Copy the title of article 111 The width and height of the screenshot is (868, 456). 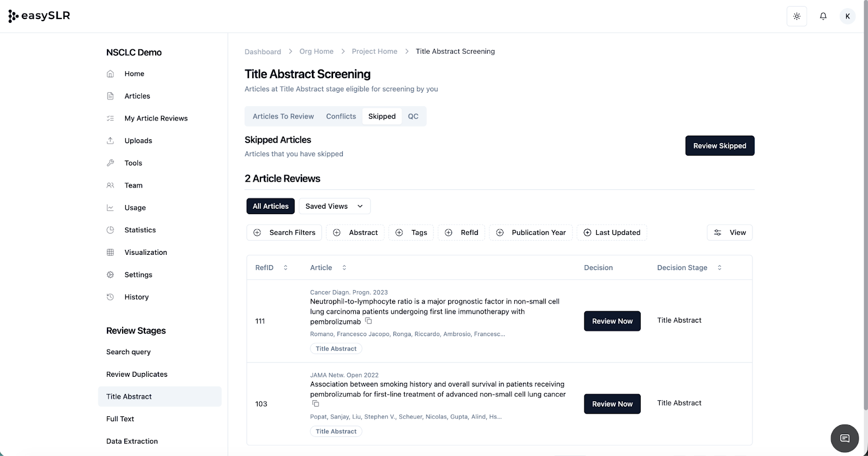[368, 321]
